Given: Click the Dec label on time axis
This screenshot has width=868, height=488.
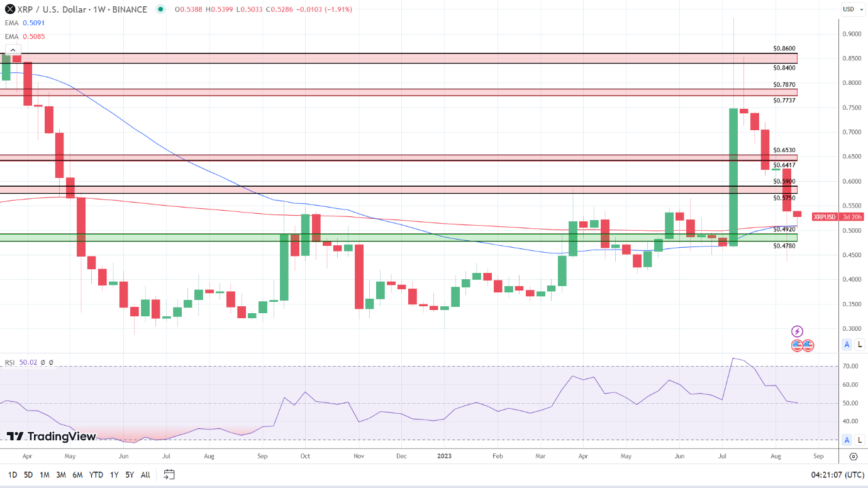Looking at the screenshot, I should click(402, 456).
